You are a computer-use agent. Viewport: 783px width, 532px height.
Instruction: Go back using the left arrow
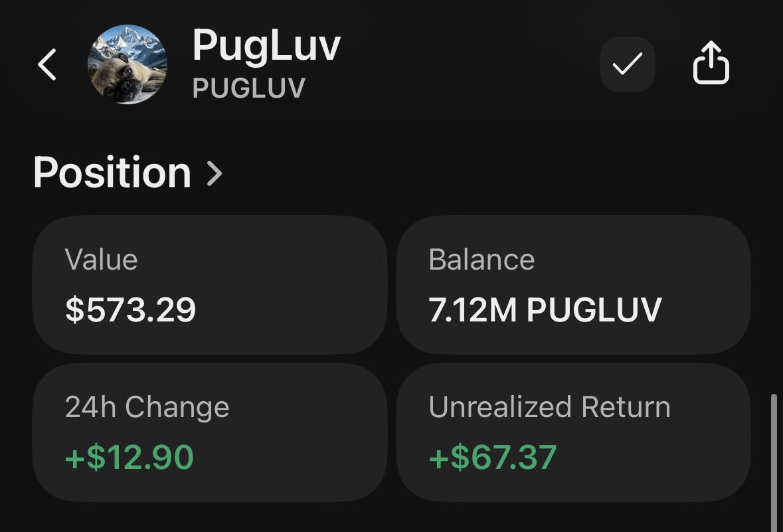(x=47, y=65)
